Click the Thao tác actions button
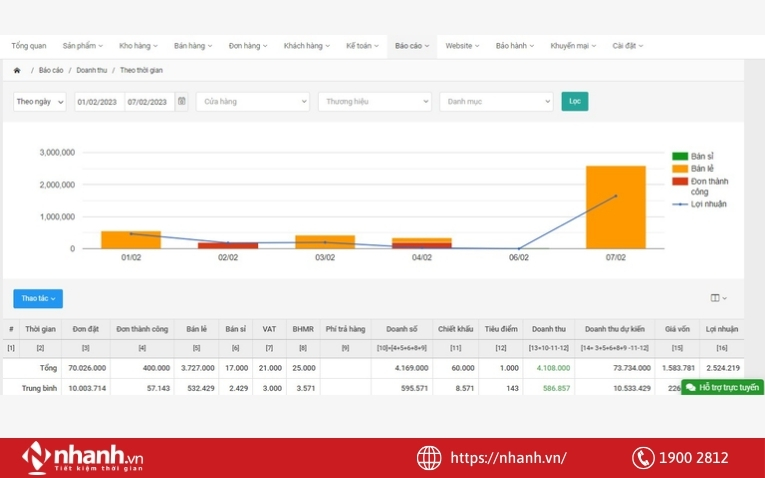This screenshot has width=765, height=478. tap(38, 298)
